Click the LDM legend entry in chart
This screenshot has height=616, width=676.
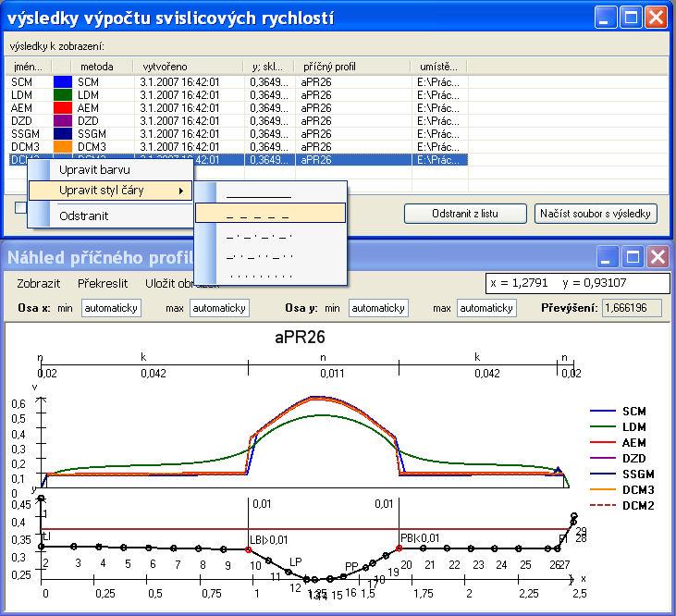point(618,426)
